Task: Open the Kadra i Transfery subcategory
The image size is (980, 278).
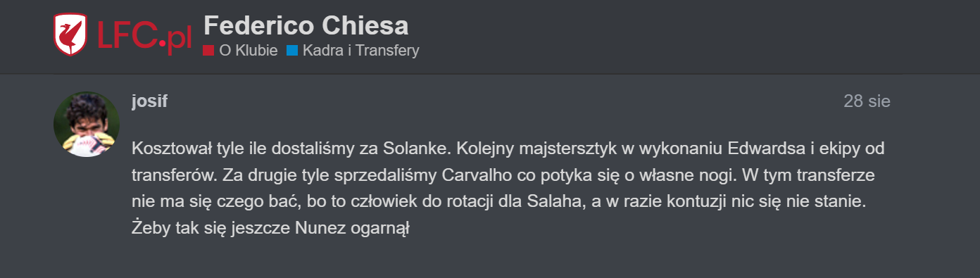Action: (x=360, y=51)
